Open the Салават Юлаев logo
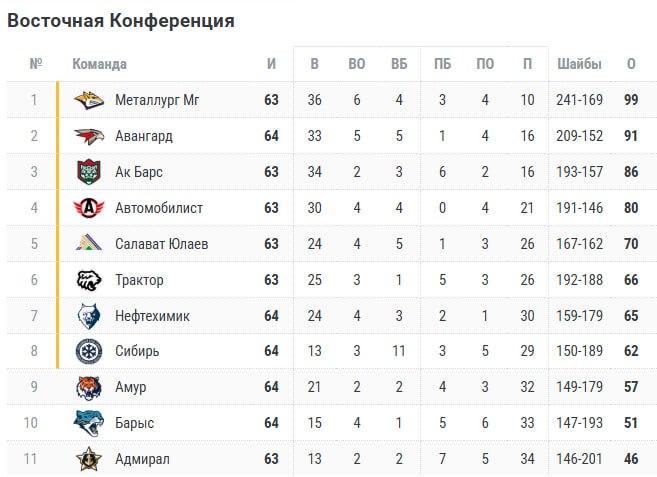Image resolution: width=657 pixels, height=477 pixels. (x=89, y=244)
